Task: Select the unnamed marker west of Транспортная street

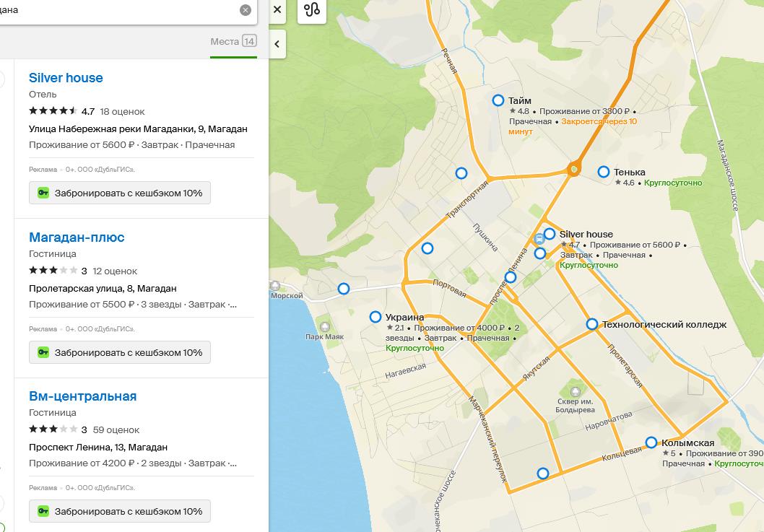Action: (x=427, y=248)
